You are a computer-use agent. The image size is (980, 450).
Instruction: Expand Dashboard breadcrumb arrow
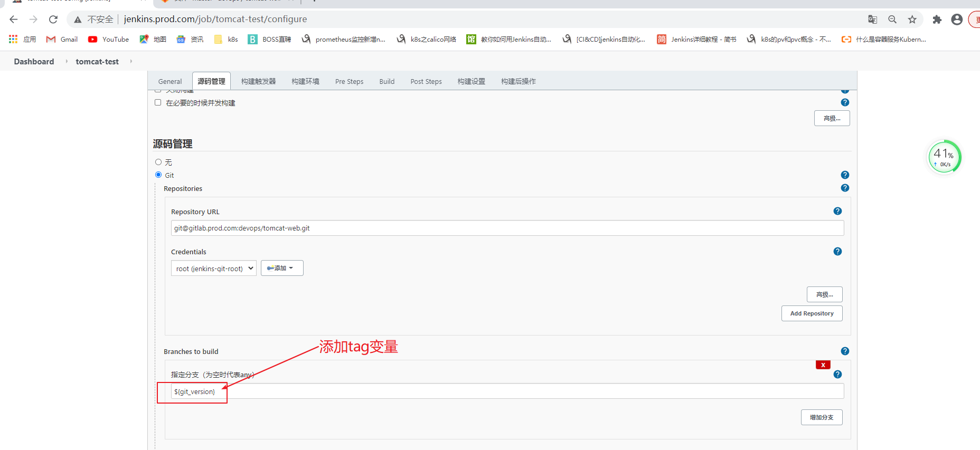click(x=67, y=61)
